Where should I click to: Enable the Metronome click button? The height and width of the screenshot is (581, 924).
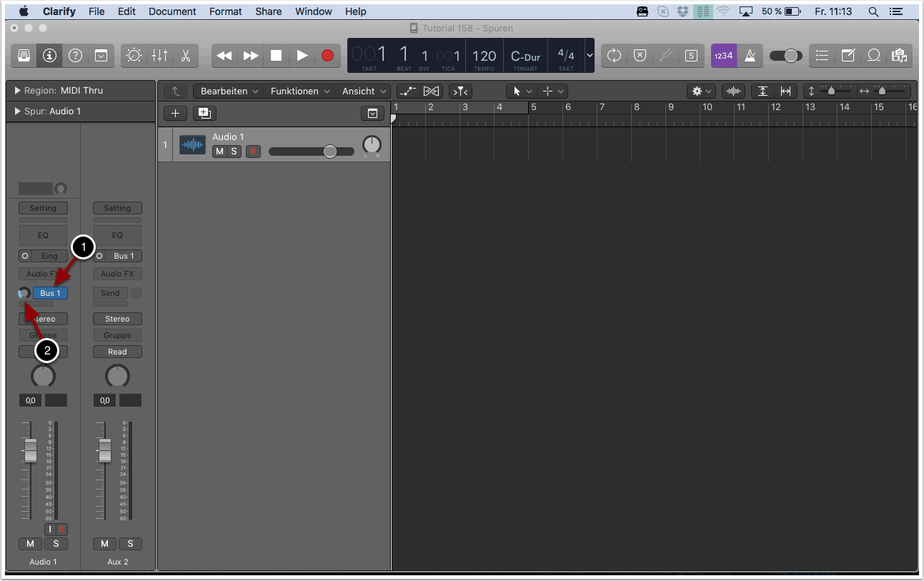pyautogui.click(x=750, y=56)
